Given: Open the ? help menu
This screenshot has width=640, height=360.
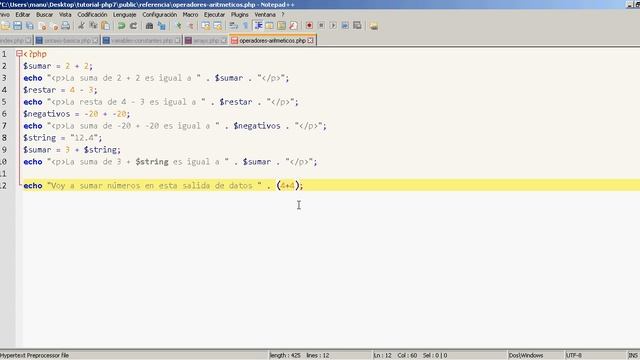Looking at the screenshot, I should 282,15.
